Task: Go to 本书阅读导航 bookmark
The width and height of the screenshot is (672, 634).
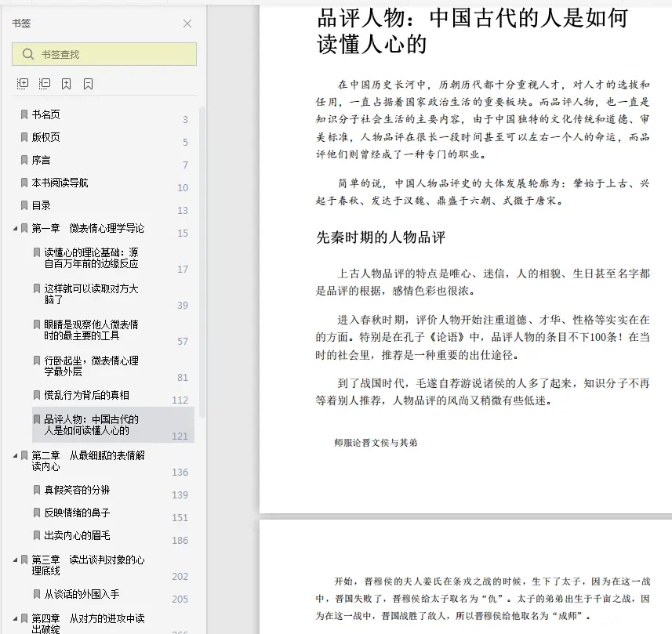Action: click(60, 183)
